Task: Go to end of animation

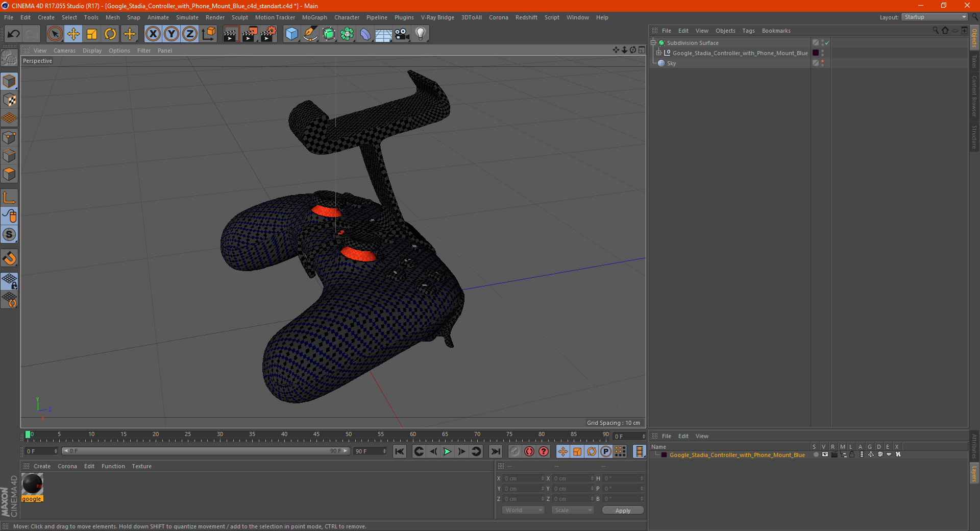Action: [496, 451]
